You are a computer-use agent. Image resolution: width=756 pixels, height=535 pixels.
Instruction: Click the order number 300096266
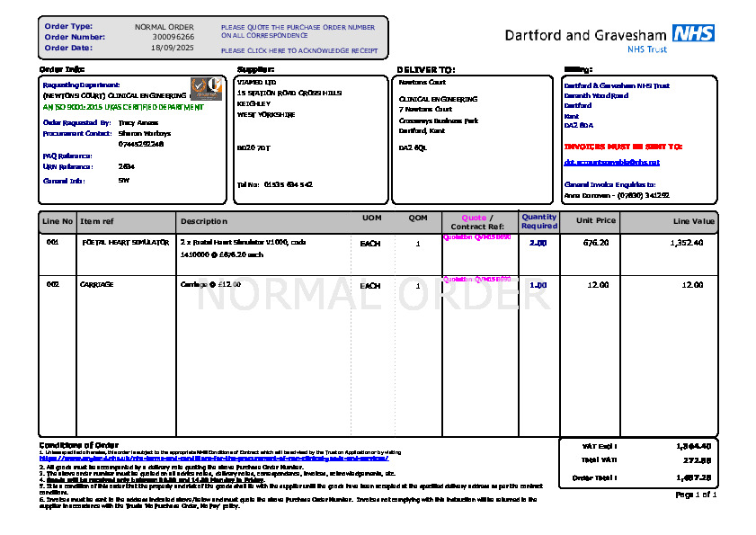tap(173, 37)
